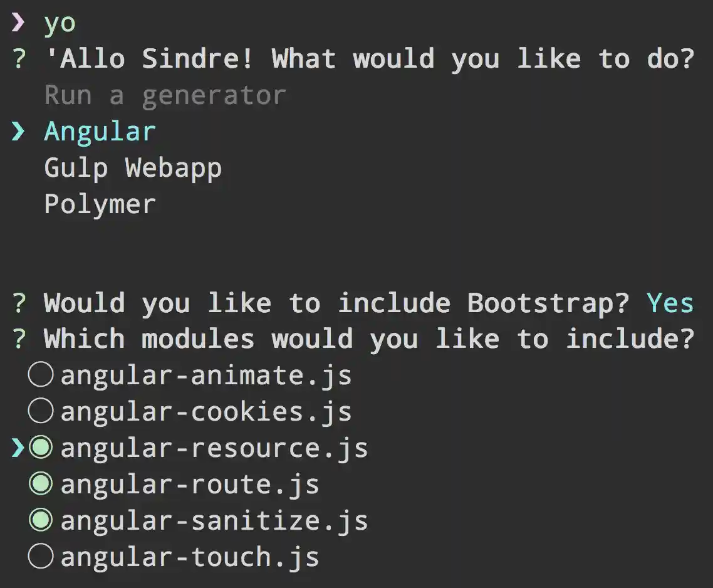Enable the angular-animate.js checkbox
The height and width of the screenshot is (588, 713).
coord(41,375)
